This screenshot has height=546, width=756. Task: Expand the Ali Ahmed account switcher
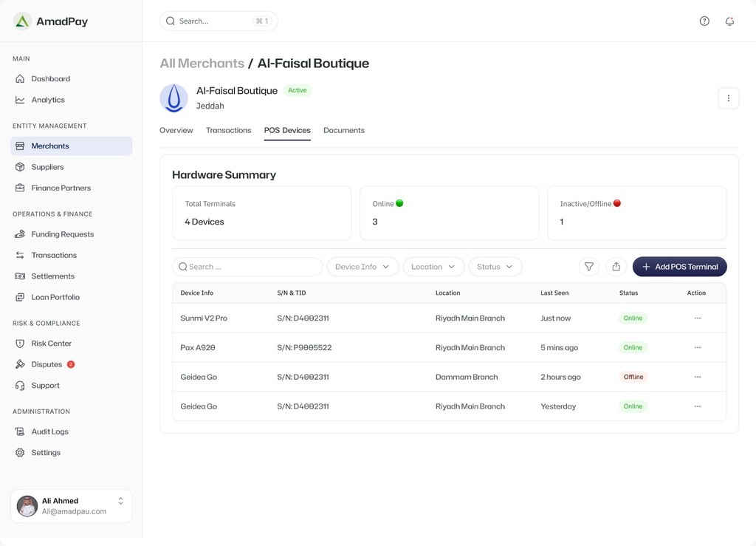120,501
